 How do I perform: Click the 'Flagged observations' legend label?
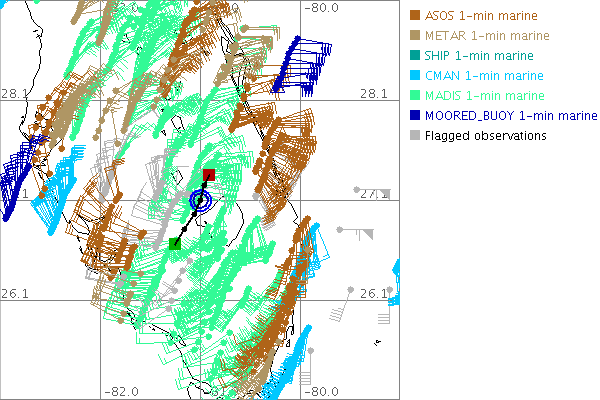coord(485,136)
